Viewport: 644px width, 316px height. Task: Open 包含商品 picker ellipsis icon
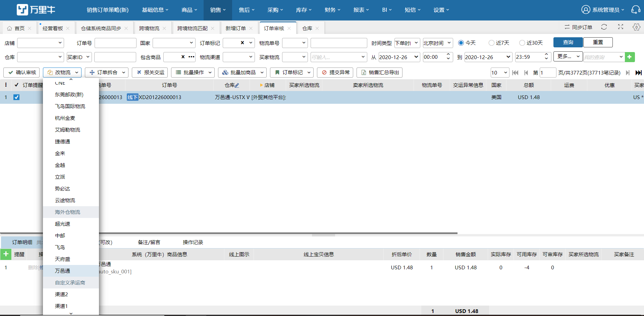click(x=192, y=57)
